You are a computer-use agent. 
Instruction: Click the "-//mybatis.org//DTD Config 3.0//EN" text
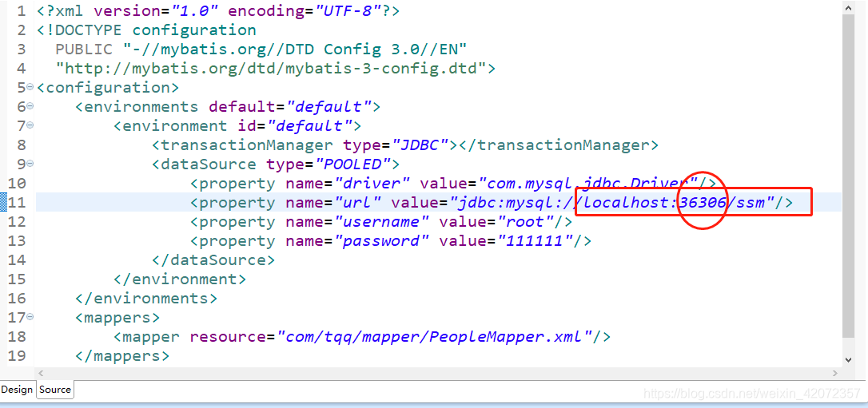[295, 50]
